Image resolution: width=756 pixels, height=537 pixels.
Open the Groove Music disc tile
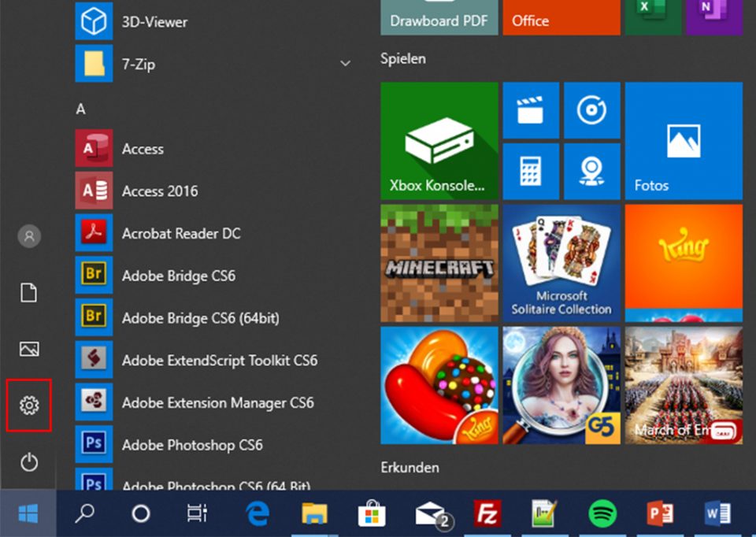pos(591,111)
